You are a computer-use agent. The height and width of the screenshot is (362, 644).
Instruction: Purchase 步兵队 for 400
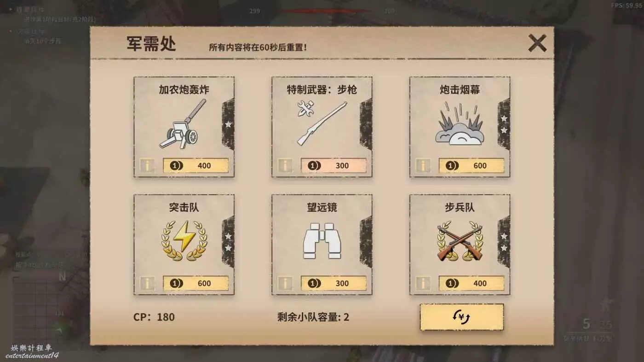point(471,283)
